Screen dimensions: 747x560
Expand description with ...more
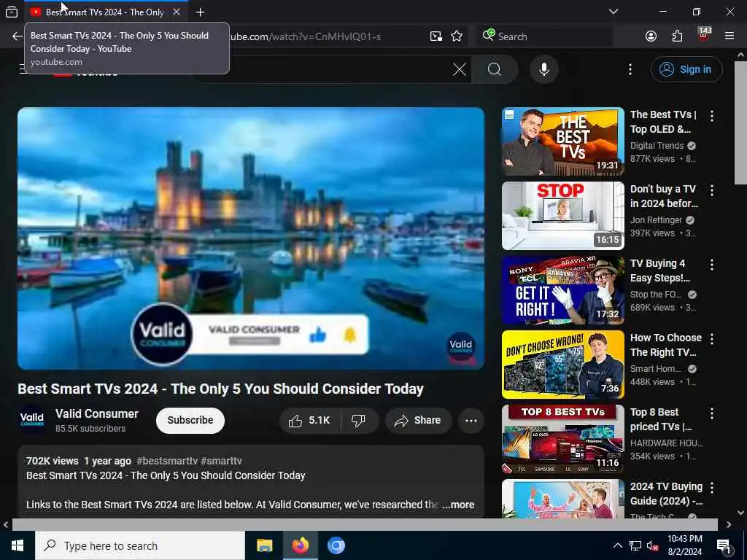pyautogui.click(x=458, y=505)
